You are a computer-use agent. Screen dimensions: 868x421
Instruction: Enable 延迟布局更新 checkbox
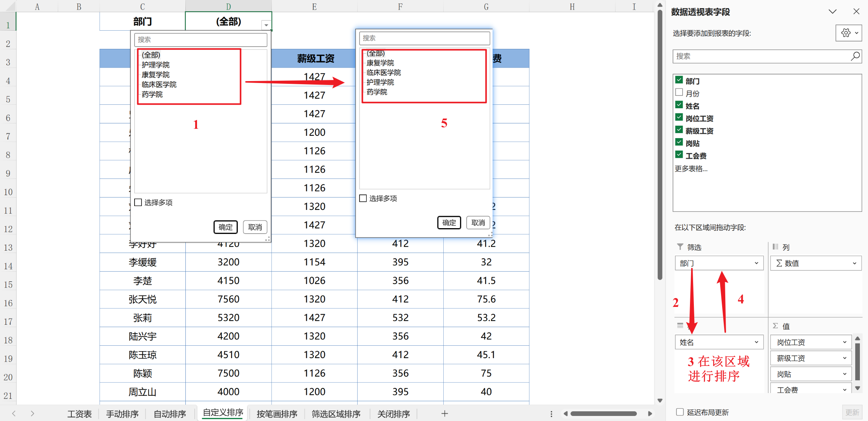click(x=680, y=412)
